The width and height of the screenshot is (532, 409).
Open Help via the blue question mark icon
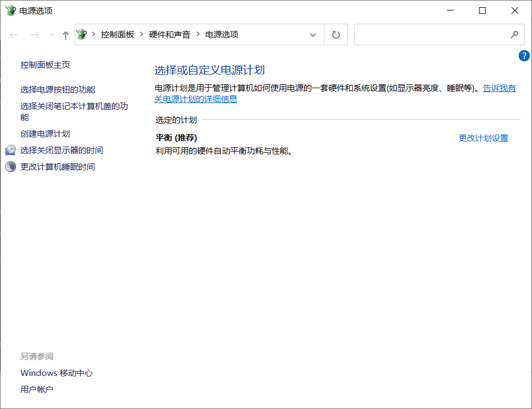[x=523, y=56]
